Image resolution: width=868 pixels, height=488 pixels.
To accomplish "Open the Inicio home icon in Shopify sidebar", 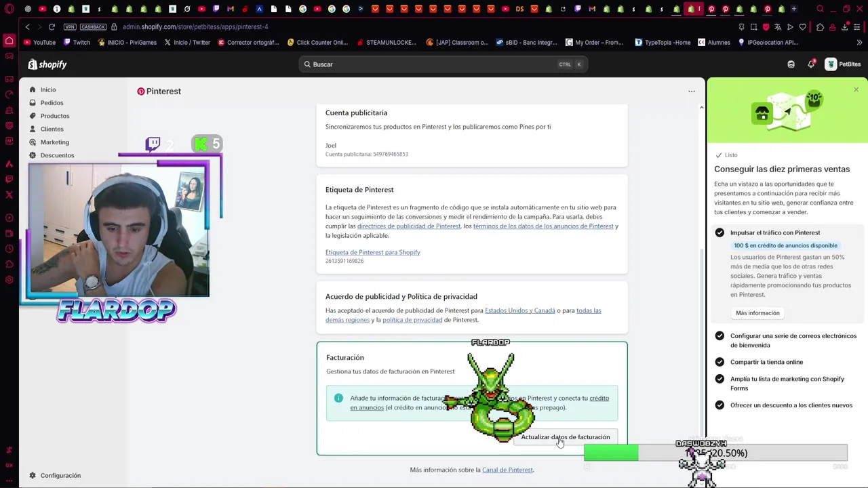I will (x=32, y=89).
